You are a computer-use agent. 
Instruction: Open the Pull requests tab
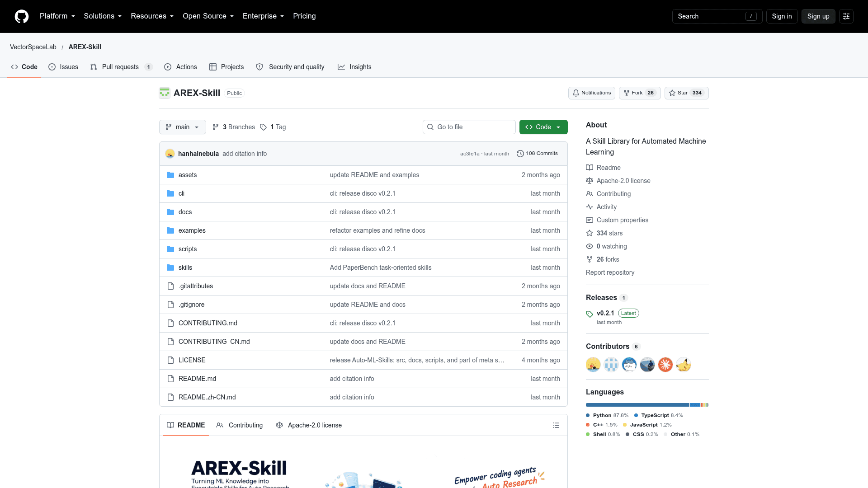121,67
